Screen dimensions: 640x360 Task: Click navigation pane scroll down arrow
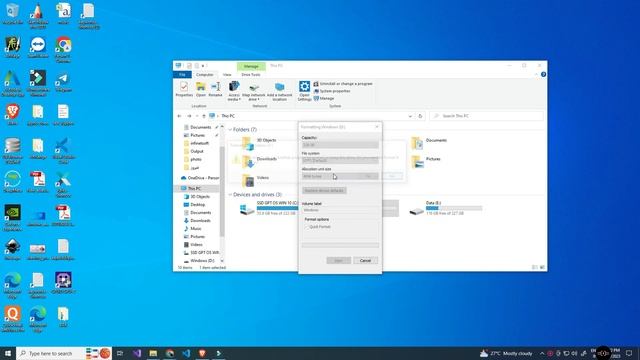click(x=222, y=261)
